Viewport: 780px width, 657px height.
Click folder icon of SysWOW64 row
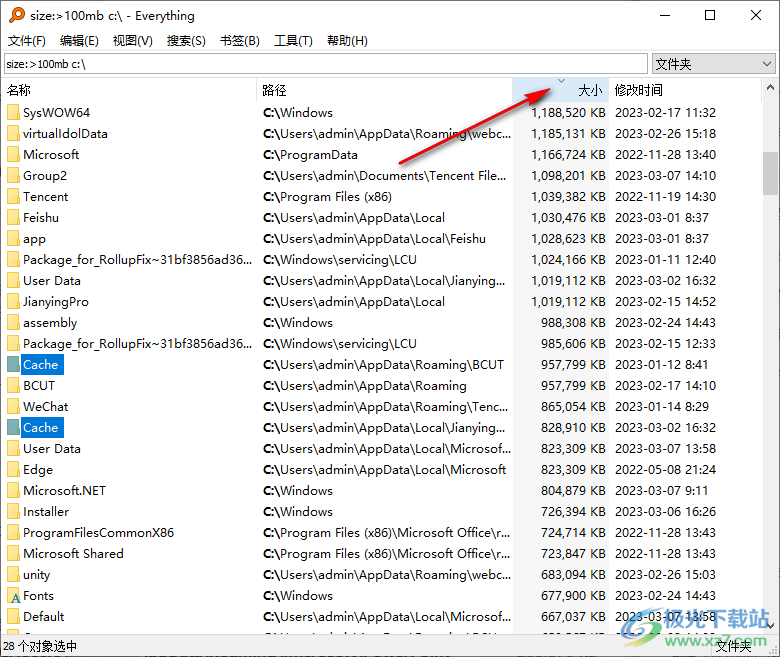[x=13, y=112]
